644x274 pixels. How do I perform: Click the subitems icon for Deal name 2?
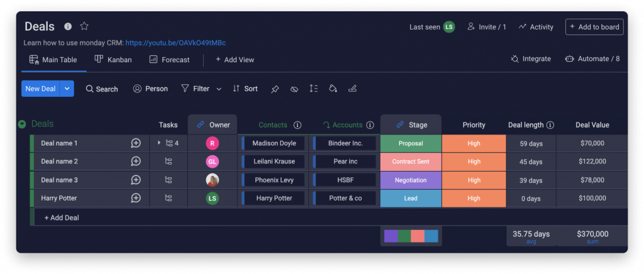[169, 162]
